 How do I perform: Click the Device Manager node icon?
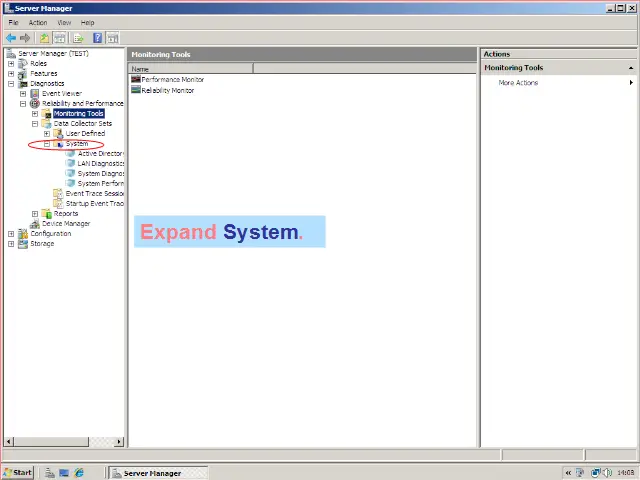pos(35,224)
